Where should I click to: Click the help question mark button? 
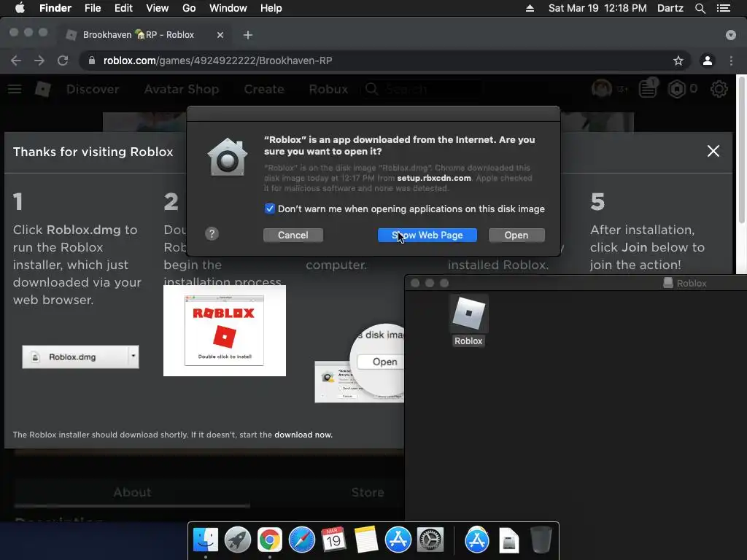(x=212, y=234)
